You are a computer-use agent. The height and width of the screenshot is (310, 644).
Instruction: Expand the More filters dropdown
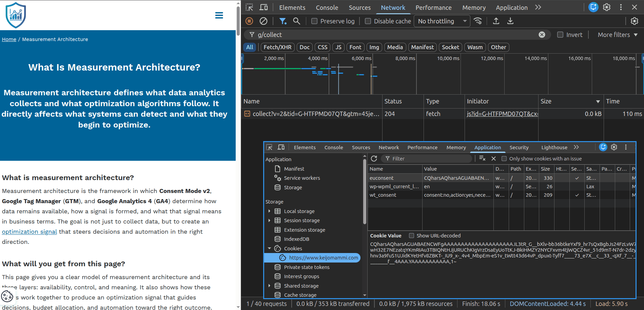click(x=617, y=35)
